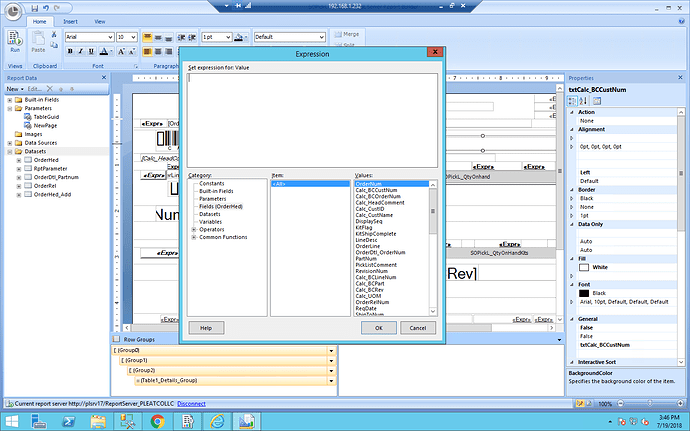Open Internet Explorer from the taskbar
Screen dimensions: 690x431
[x=217, y=422]
